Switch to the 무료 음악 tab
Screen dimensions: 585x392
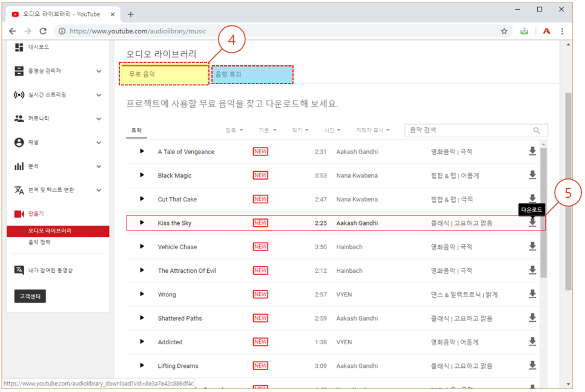[x=164, y=74]
